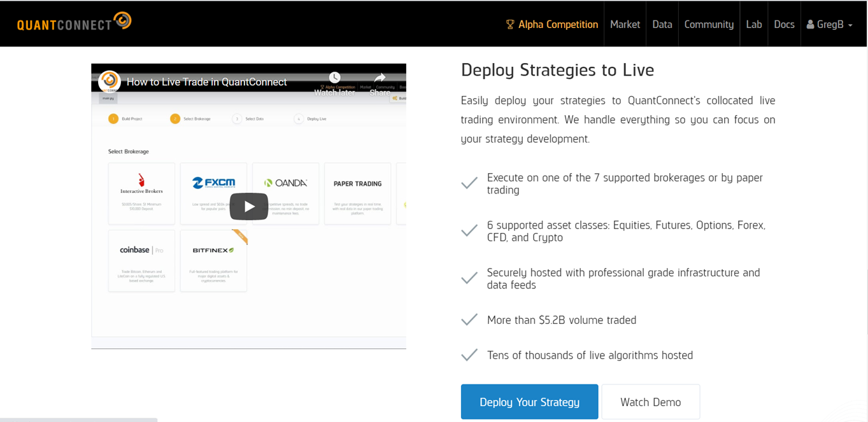This screenshot has height=422, width=868.
Task: Select the Coinbase Pro brokerage card
Action: (141, 261)
